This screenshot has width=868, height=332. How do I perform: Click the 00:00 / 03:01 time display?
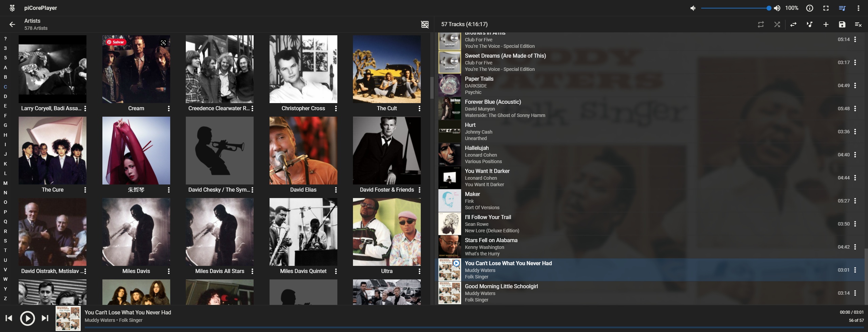click(851, 312)
